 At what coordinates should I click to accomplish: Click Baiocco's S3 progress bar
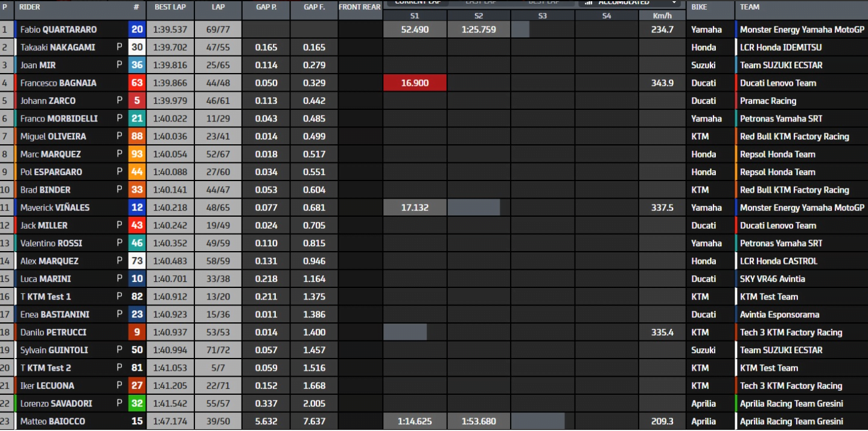(538, 421)
